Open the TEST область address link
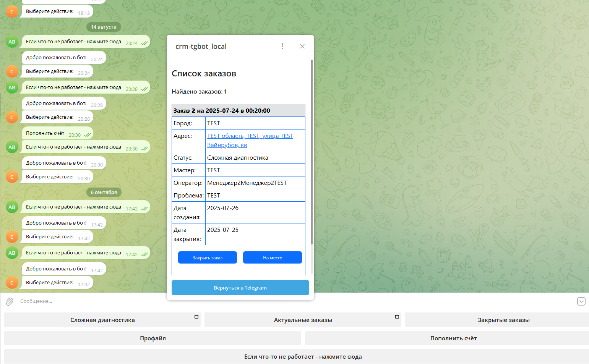Screen dimensions: 589x364 [250, 140]
